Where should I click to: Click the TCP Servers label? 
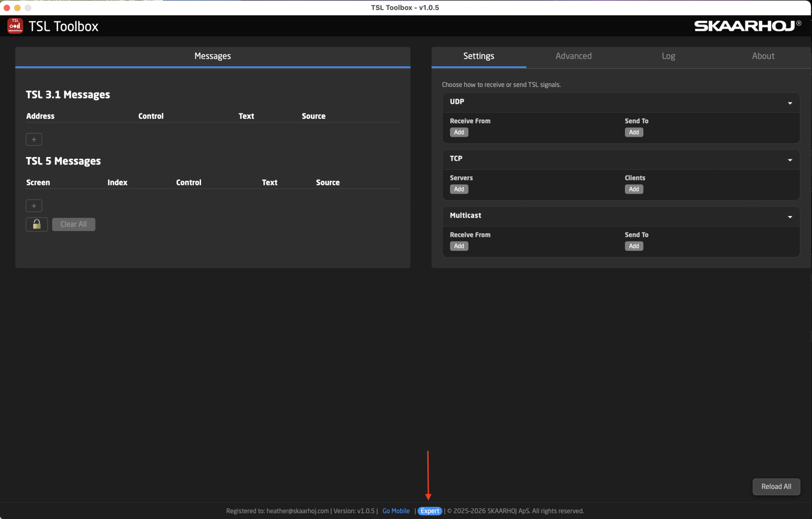pos(461,178)
